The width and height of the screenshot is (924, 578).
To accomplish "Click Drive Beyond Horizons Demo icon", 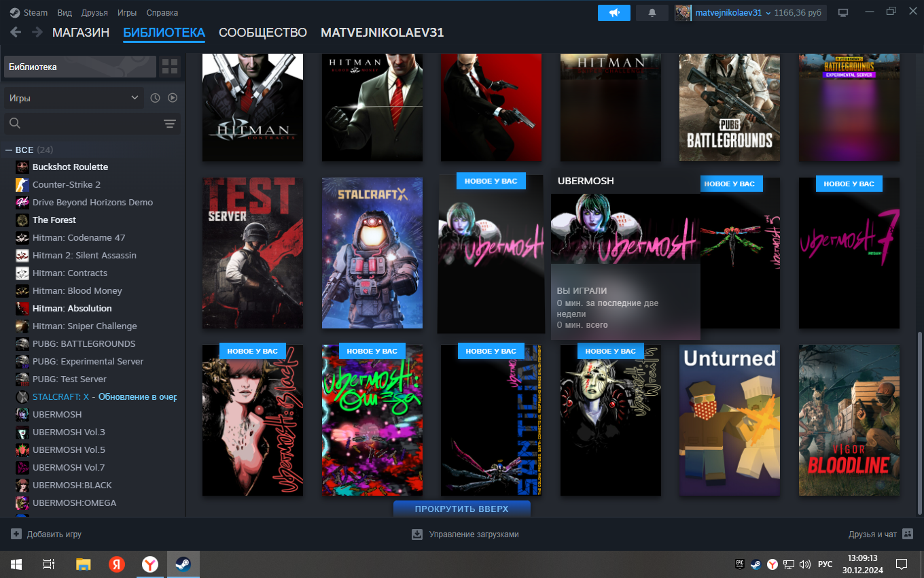I will (x=22, y=202).
